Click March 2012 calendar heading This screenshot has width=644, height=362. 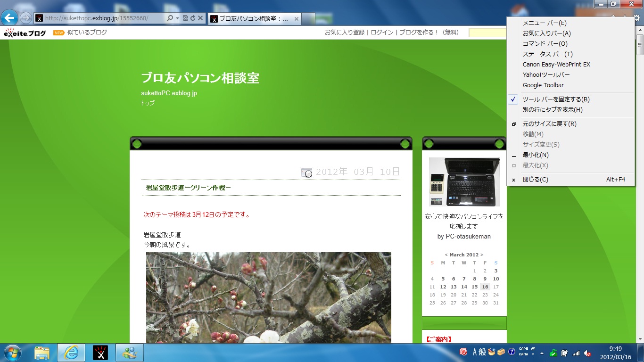pyautogui.click(x=464, y=255)
